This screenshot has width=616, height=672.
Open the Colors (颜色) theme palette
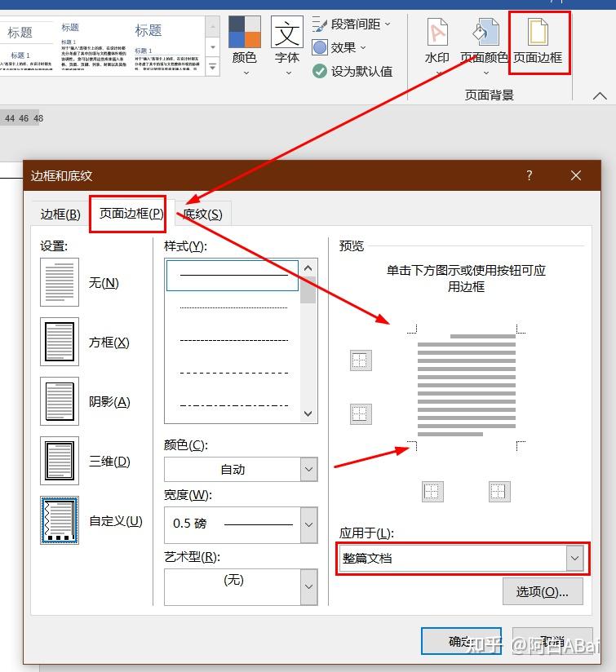click(244, 46)
